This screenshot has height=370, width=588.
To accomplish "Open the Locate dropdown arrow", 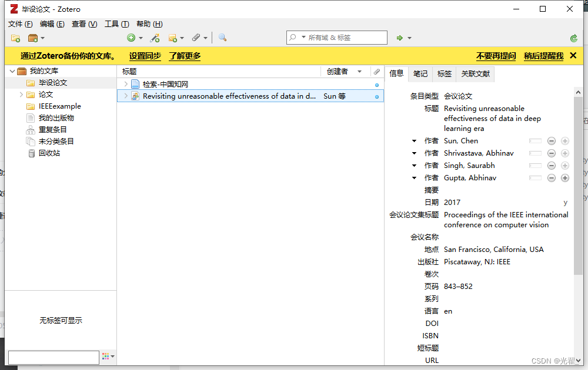I will click(409, 38).
